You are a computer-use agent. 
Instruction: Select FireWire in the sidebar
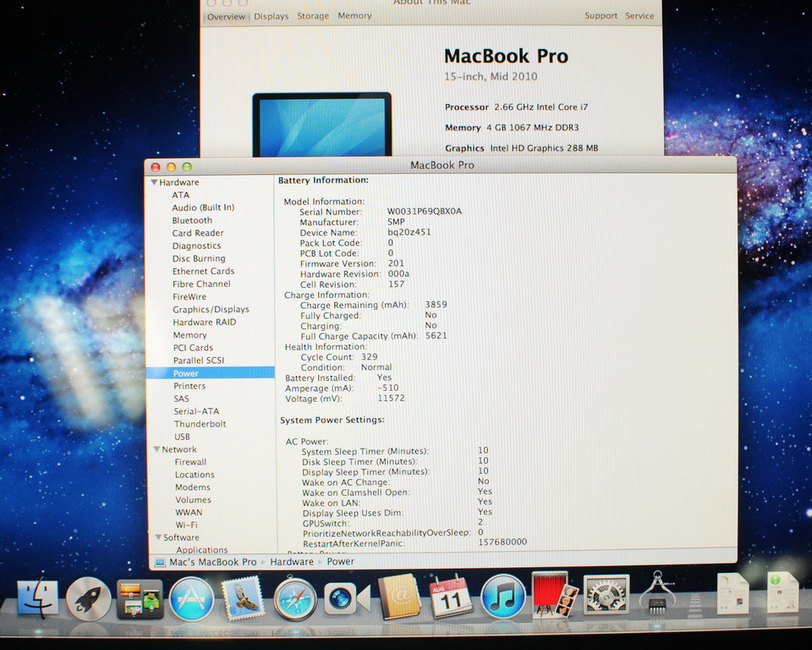(x=189, y=297)
